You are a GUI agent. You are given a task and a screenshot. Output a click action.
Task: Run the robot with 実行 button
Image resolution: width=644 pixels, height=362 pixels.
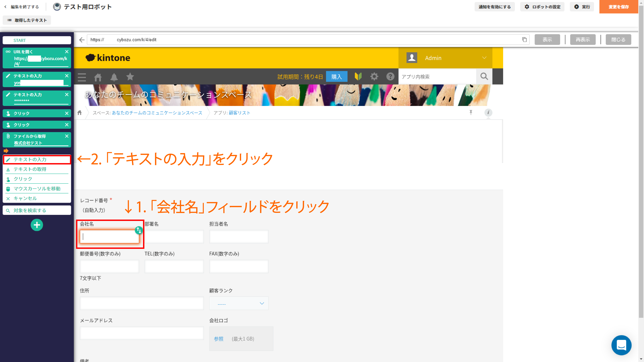coord(582,7)
